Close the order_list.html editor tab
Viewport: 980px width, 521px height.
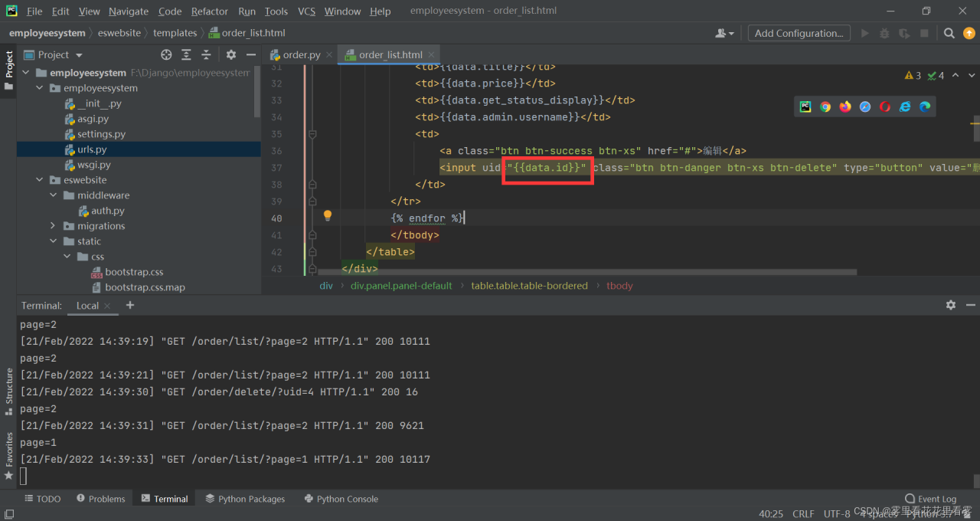click(x=431, y=54)
